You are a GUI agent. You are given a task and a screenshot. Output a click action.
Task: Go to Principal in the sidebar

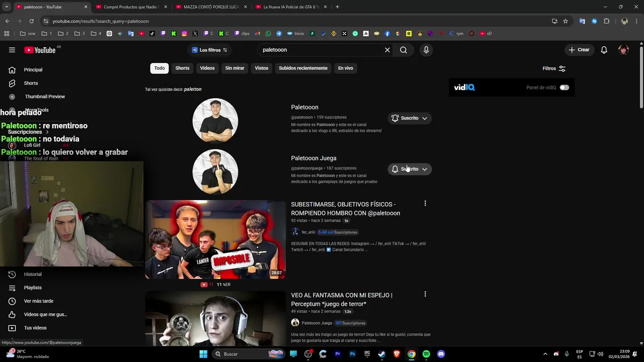[x=33, y=70]
